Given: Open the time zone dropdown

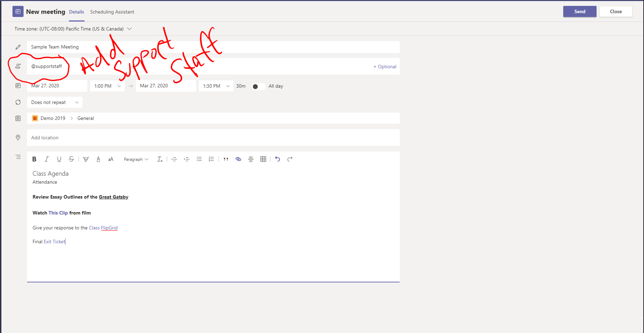Looking at the screenshot, I should 129,29.
